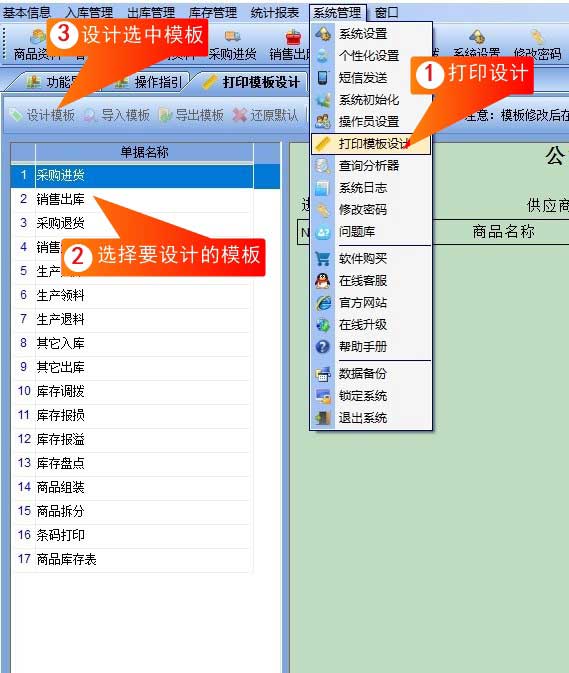The width and height of the screenshot is (569, 673).
Task: Select row 10 库存调拨
Action: (x=132, y=391)
